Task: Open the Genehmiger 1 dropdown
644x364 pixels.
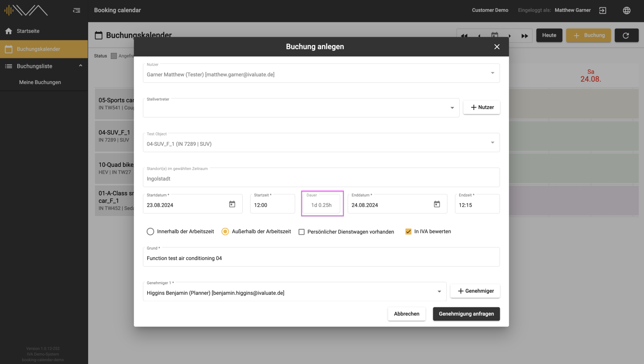Action: coord(294,292)
